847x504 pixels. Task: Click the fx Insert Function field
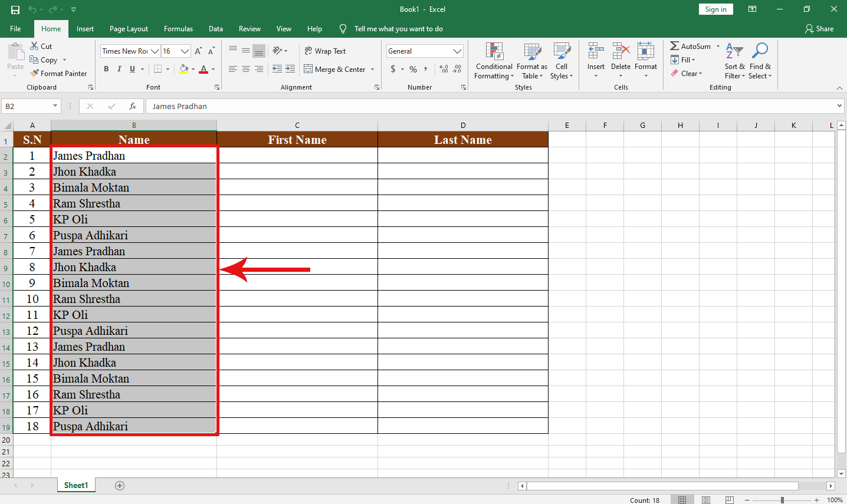[132, 106]
